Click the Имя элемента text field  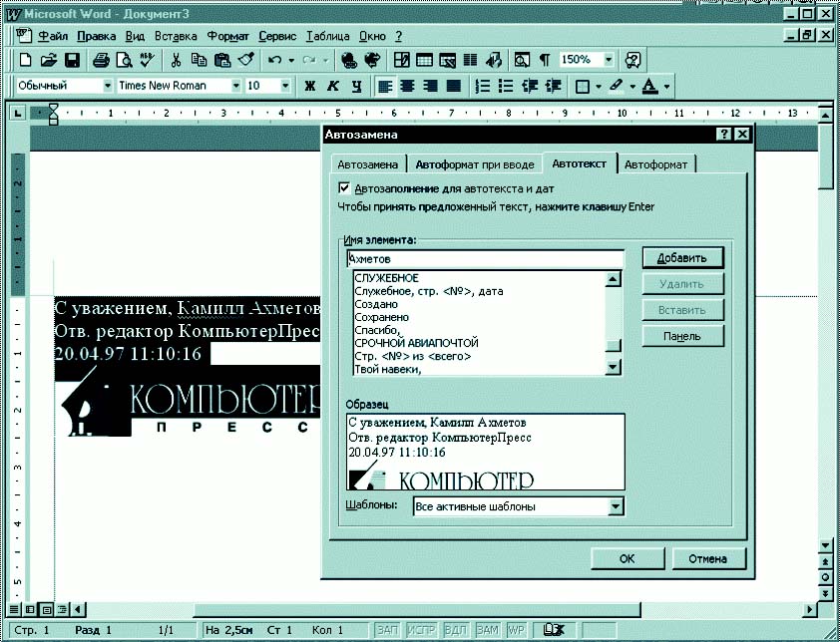point(484,258)
